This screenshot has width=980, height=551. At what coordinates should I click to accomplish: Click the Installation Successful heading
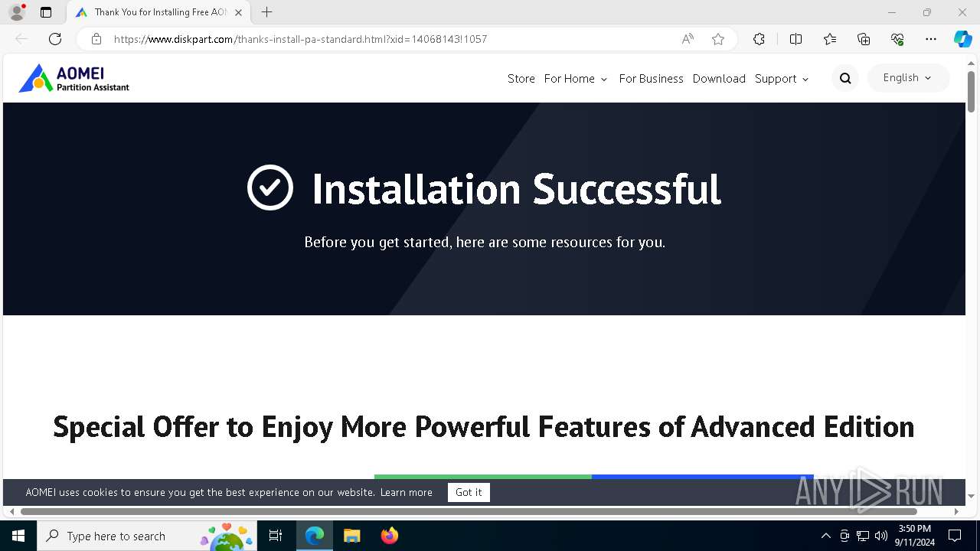tap(516, 189)
